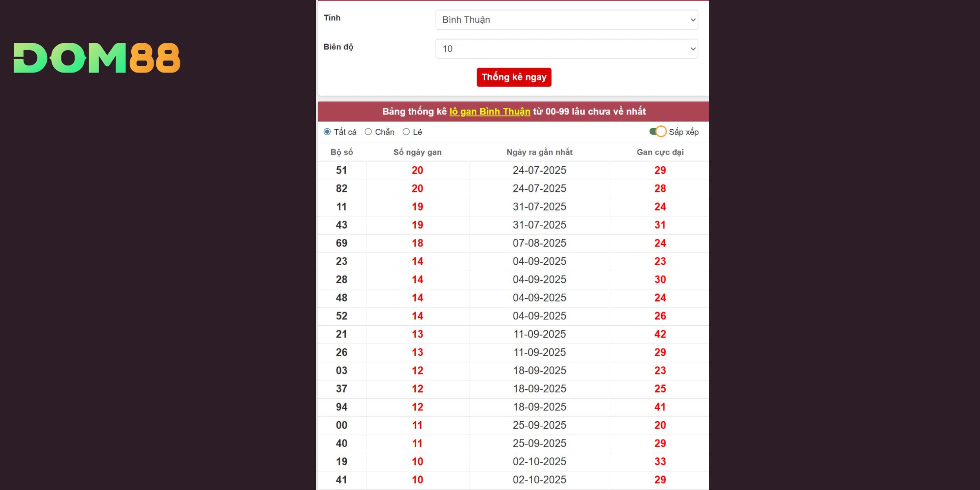Click the Bộ số column header

click(x=341, y=152)
